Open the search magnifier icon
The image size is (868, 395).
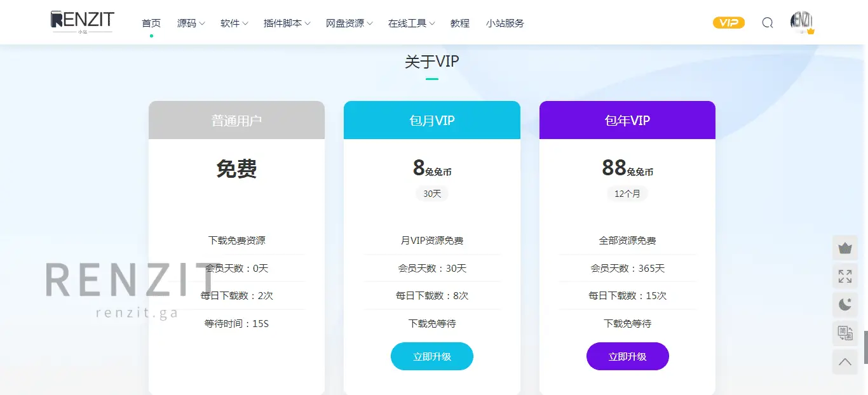(768, 23)
